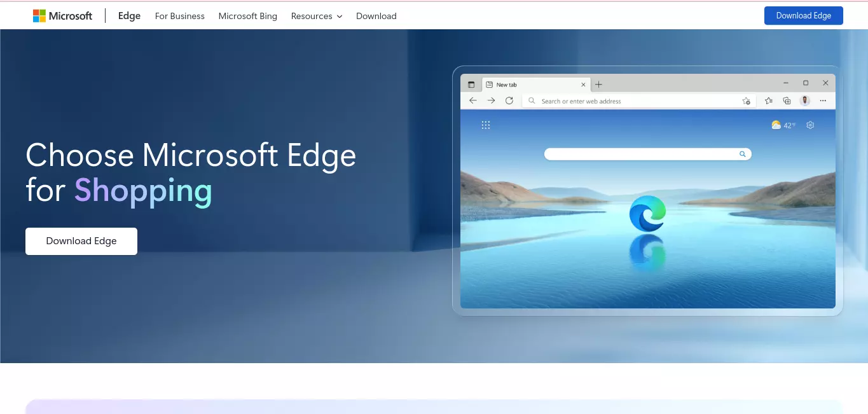Click the blue Download Edge header button
The height and width of the screenshot is (414, 868).
point(804,16)
